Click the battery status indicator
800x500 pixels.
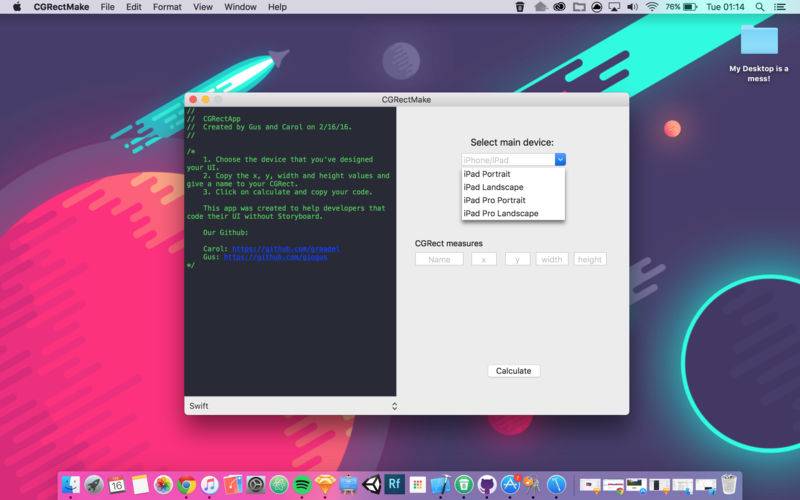click(681, 7)
